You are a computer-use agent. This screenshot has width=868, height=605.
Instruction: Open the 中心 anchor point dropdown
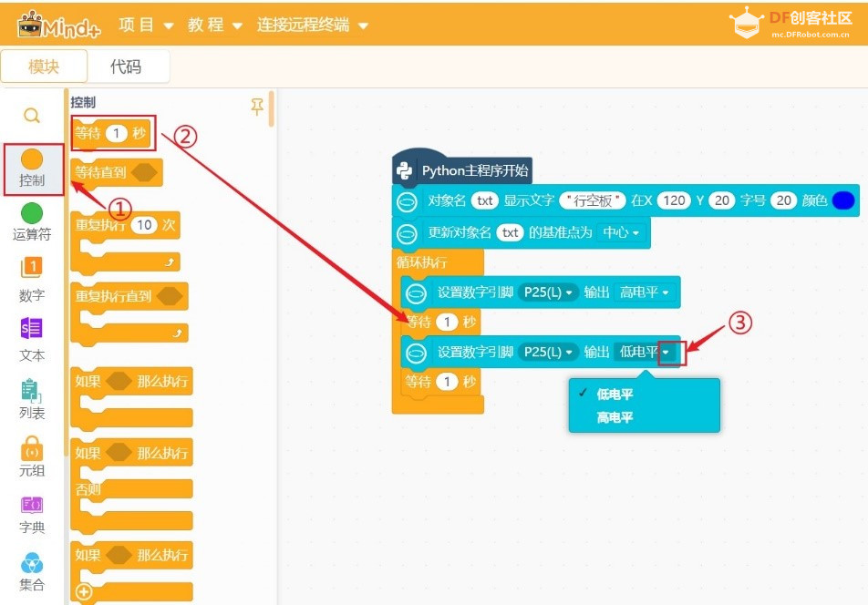621,232
